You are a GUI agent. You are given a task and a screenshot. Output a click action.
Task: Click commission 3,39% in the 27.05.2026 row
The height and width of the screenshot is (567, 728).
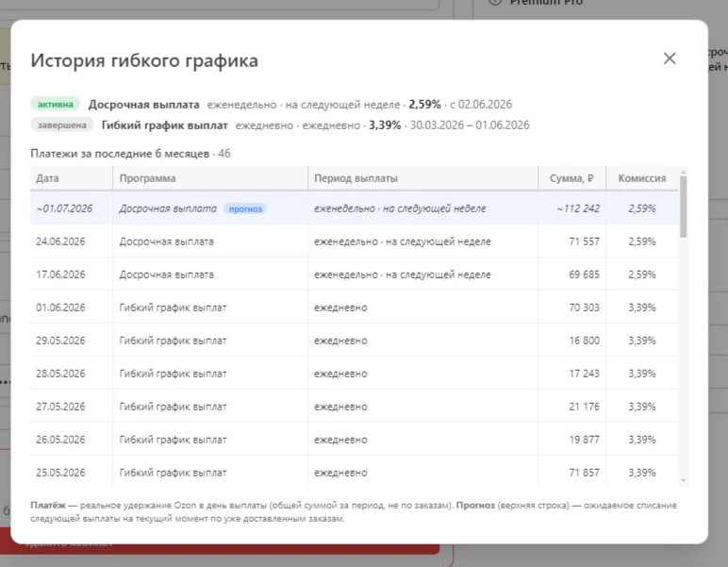coord(641,407)
